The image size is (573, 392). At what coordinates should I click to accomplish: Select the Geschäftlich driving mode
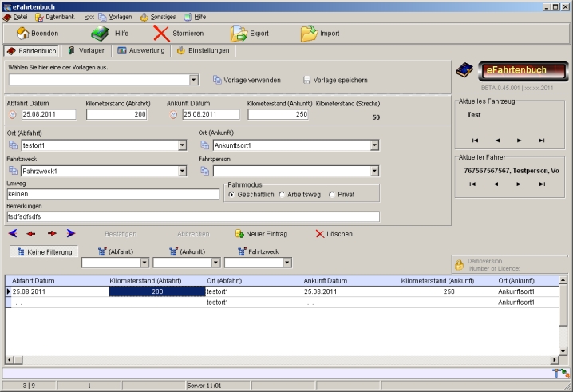231,194
